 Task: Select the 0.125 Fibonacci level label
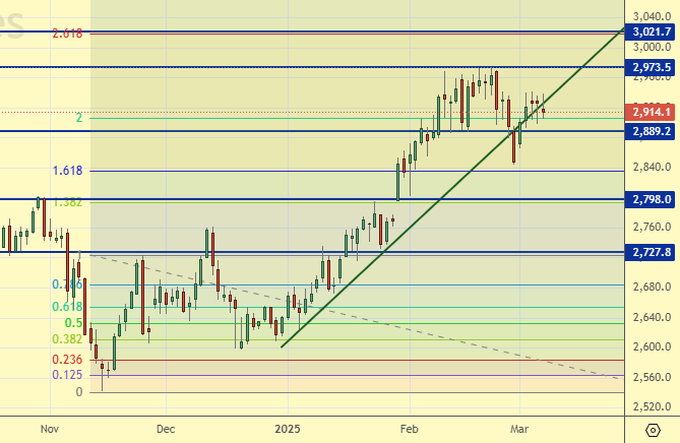(67, 375)
